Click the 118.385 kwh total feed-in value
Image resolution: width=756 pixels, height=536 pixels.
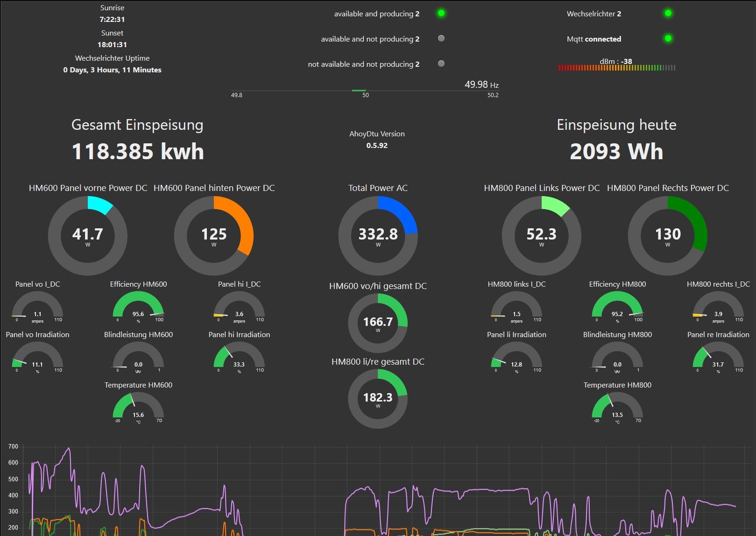coord(138,152)
